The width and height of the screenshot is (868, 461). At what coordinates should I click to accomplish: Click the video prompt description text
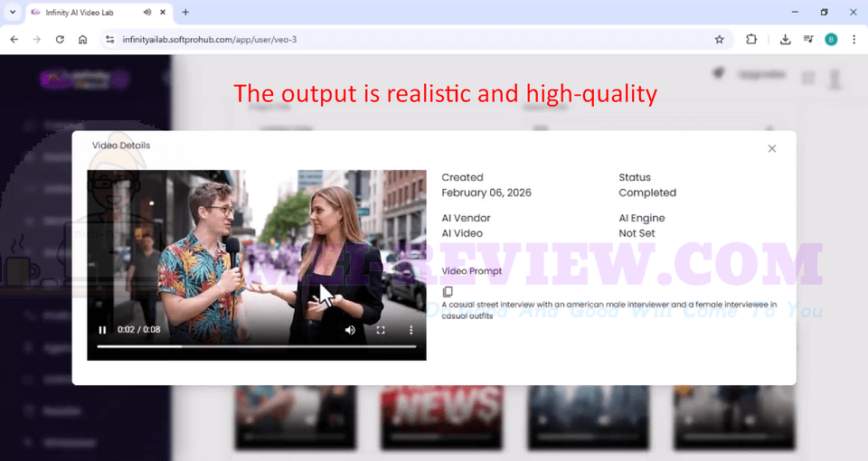[609, 310]
